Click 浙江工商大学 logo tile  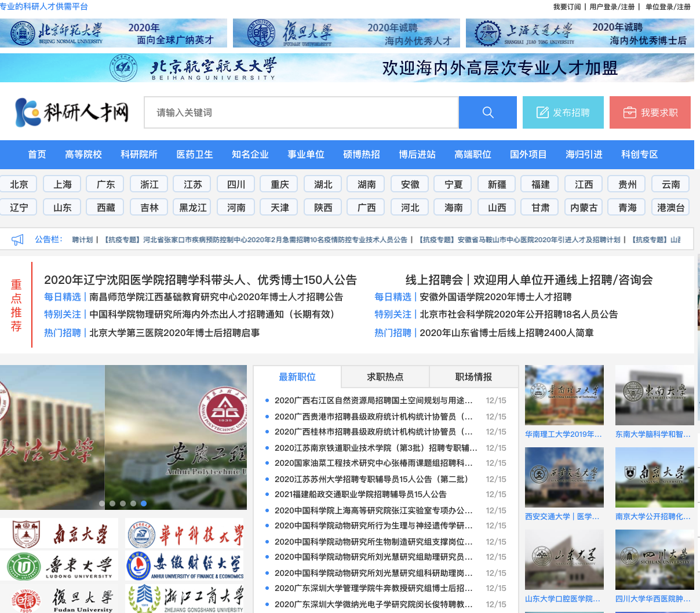coord(185,598)
